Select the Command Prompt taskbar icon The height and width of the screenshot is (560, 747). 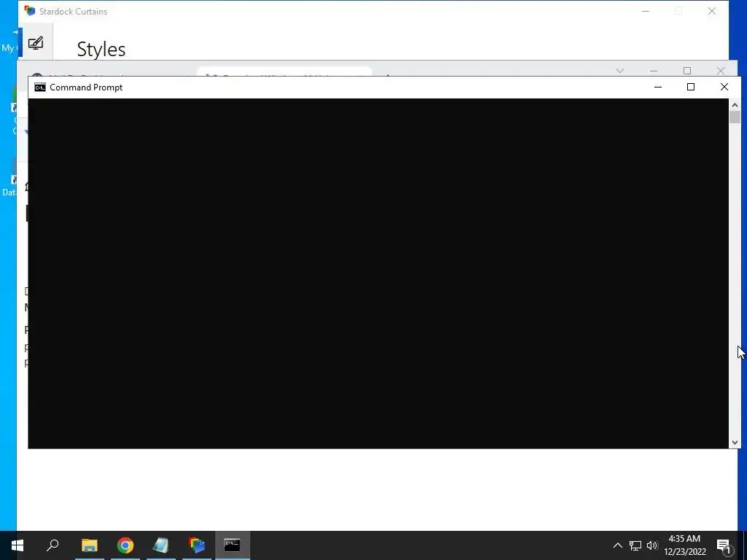click(x=233, y=545)
